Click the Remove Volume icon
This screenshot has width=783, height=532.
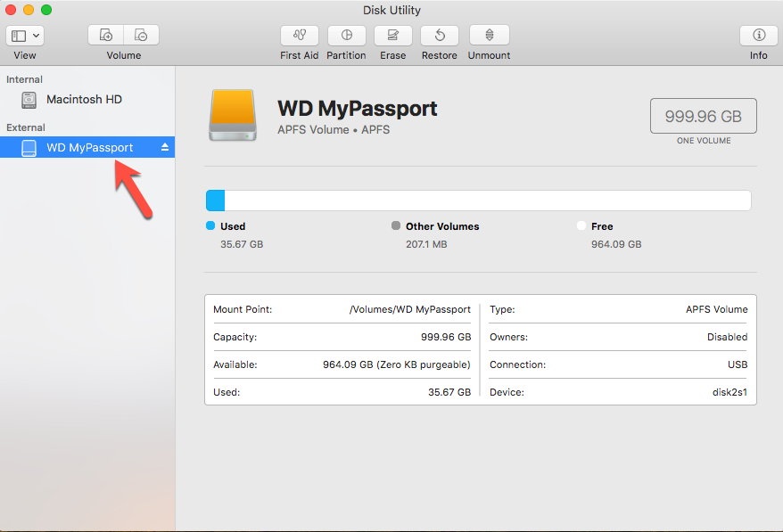pos(141,35)
